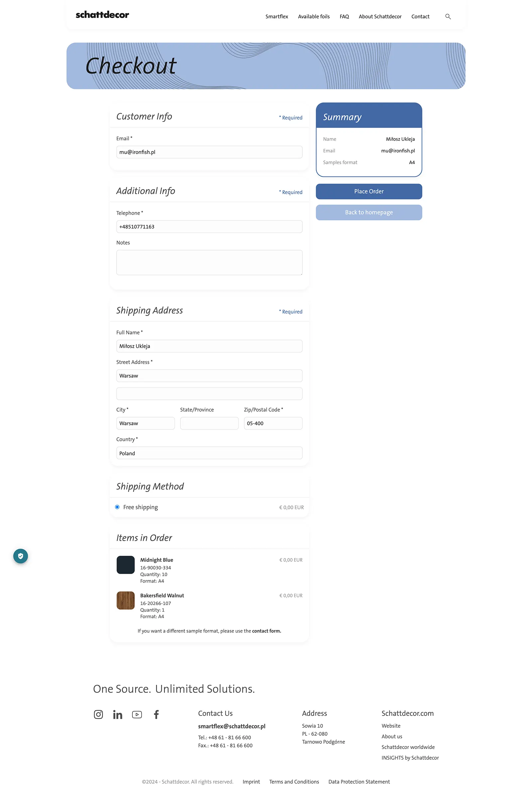Screen dimensions: 532x795
Task: Click the Midnight Blue sample swatch
Action: pos(125,564)
